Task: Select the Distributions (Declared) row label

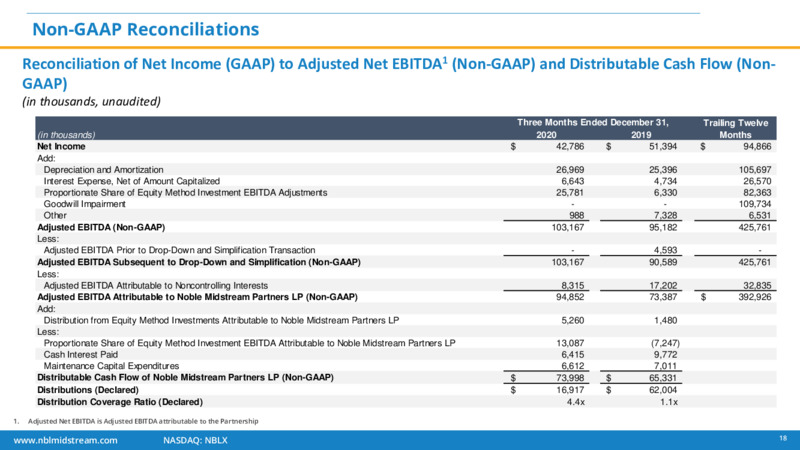Action: 88,390
